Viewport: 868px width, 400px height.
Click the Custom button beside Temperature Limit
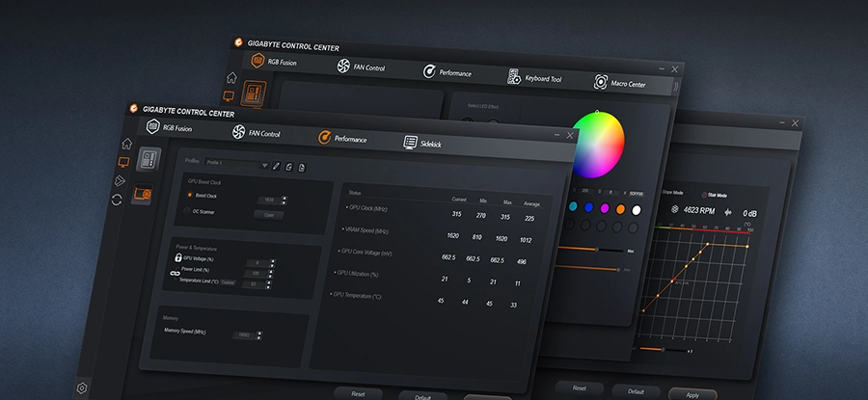pos(228,282)
